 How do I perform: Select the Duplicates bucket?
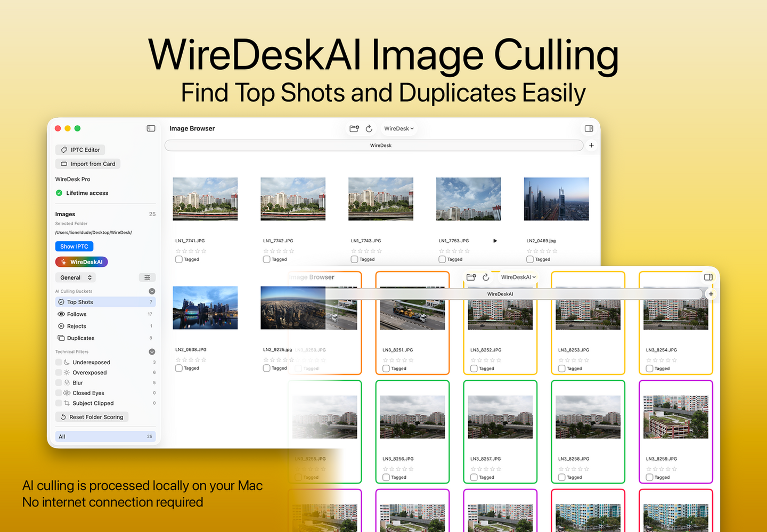point(105,338)
